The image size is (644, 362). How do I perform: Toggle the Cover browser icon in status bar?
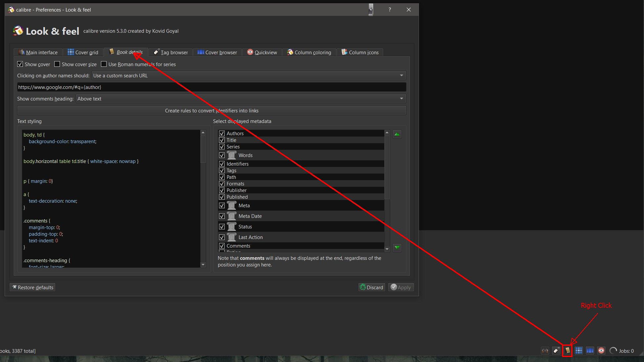tap(590, 351)
